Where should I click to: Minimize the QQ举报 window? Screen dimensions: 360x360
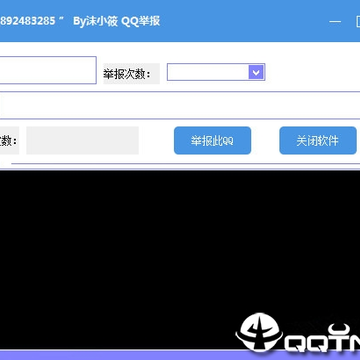[335, 22]
